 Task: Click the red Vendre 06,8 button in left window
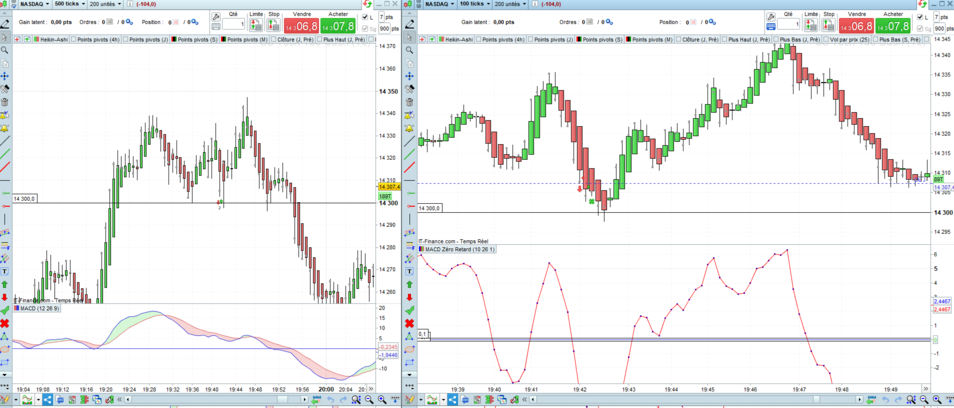[x=301, y=26]
